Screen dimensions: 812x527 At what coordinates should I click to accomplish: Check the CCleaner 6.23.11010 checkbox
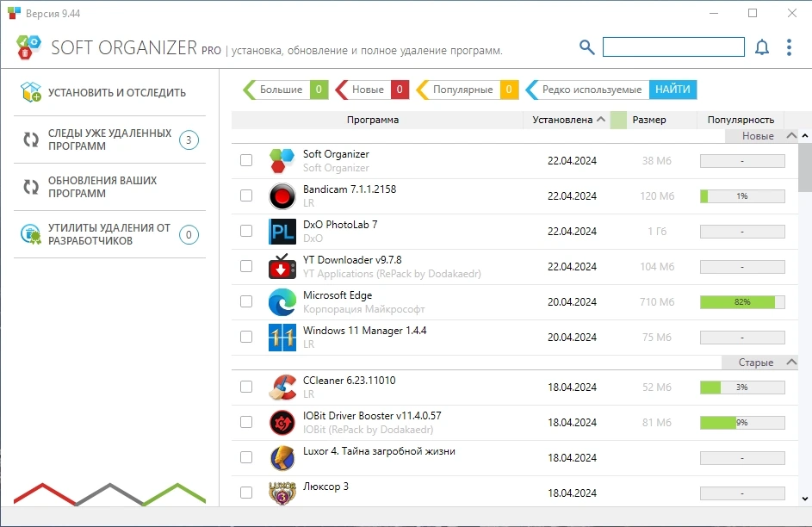point(246,387)
